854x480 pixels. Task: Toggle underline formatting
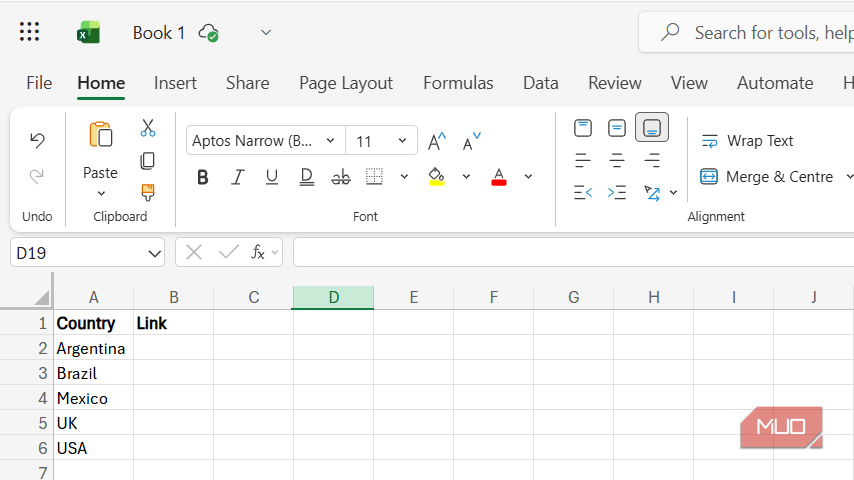272,177
